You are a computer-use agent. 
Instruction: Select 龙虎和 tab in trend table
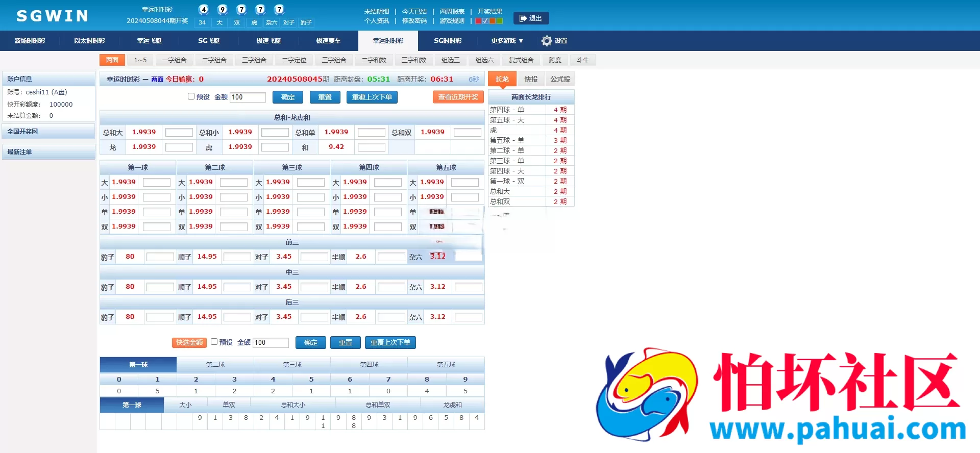(452, 405)
